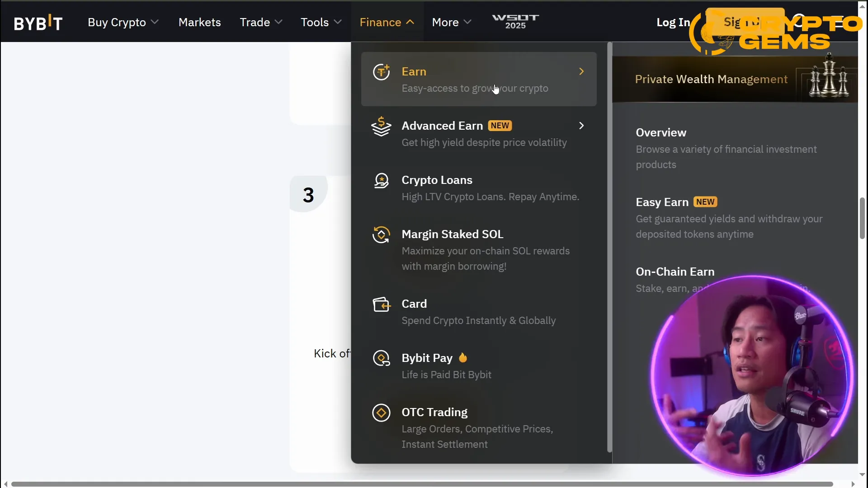Open the Markets page
The image size is (868, 488).
tap(199, 22)
